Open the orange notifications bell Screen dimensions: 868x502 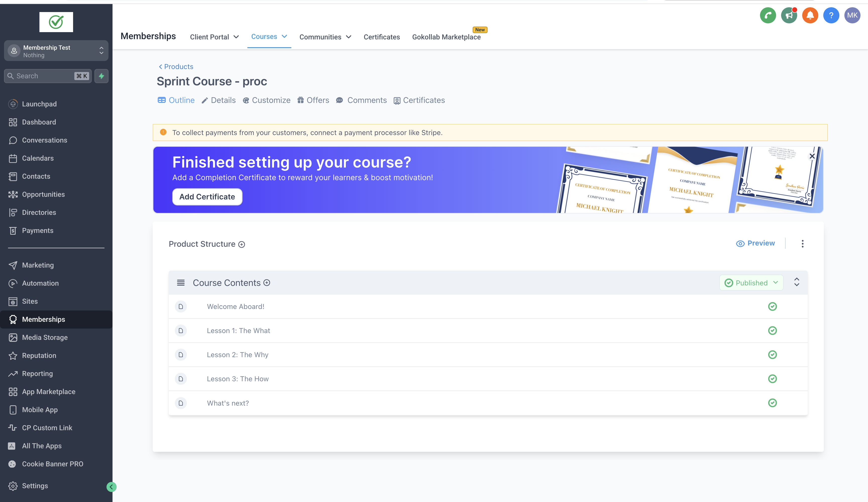[810, 16]
